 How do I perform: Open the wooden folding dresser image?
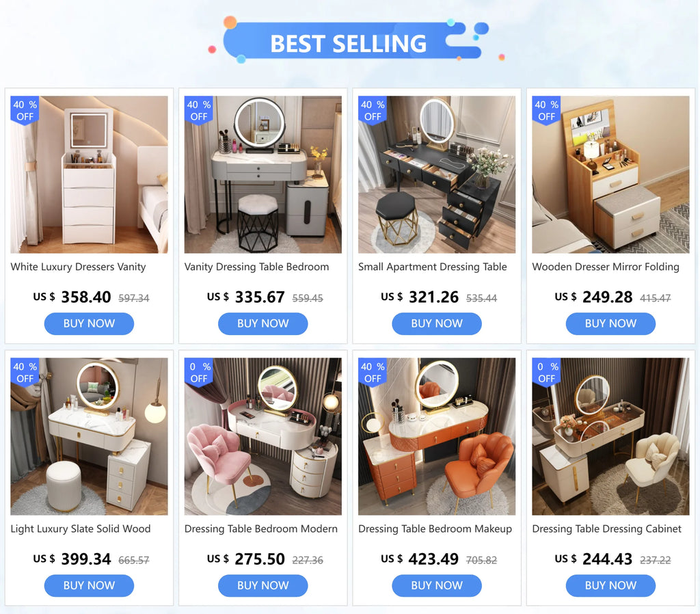610,174
